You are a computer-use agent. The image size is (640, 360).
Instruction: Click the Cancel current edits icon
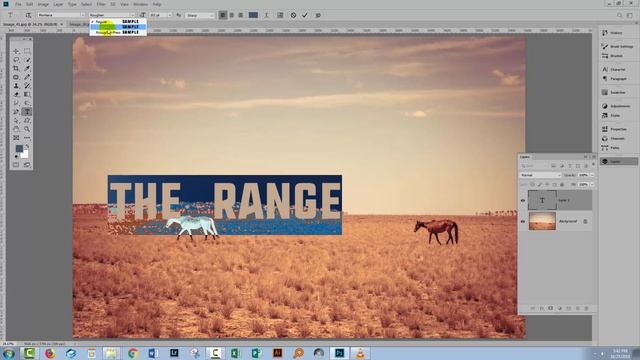click(293, 15)
